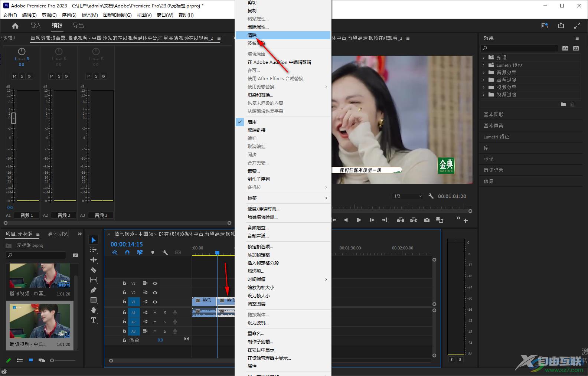The height and width of the screenshot is (376, 588).
Task: Open Quick Export share icon
Action: coord(561,26)
